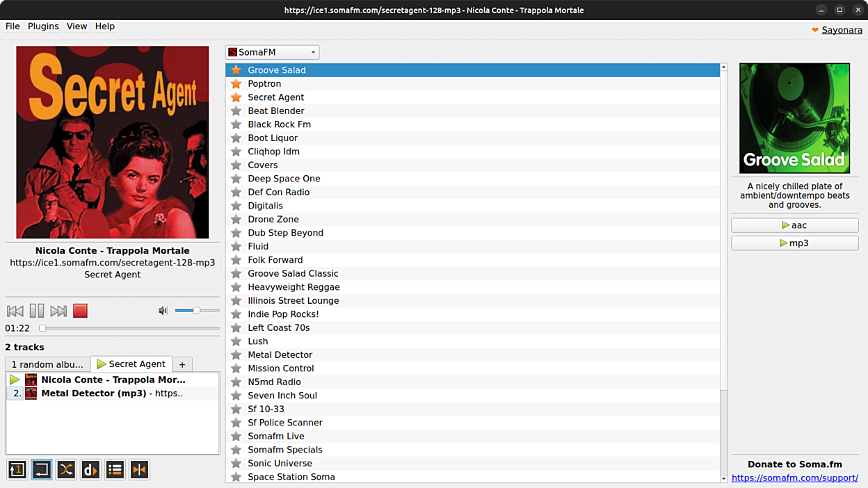This screenshot has width=868, height=488.
Task: Go to the previous track
Action: click(x=15, y=311)
